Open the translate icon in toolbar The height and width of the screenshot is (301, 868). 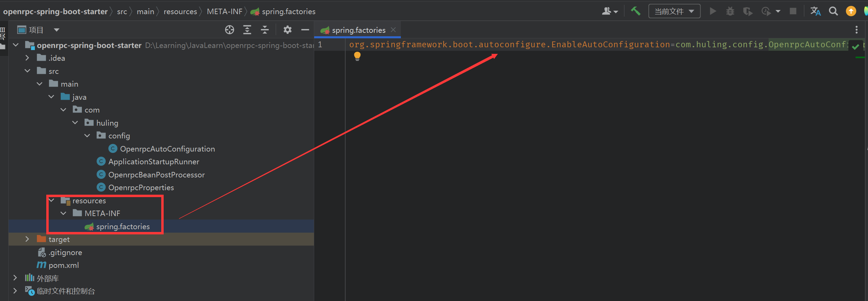[x=815, y=11]
